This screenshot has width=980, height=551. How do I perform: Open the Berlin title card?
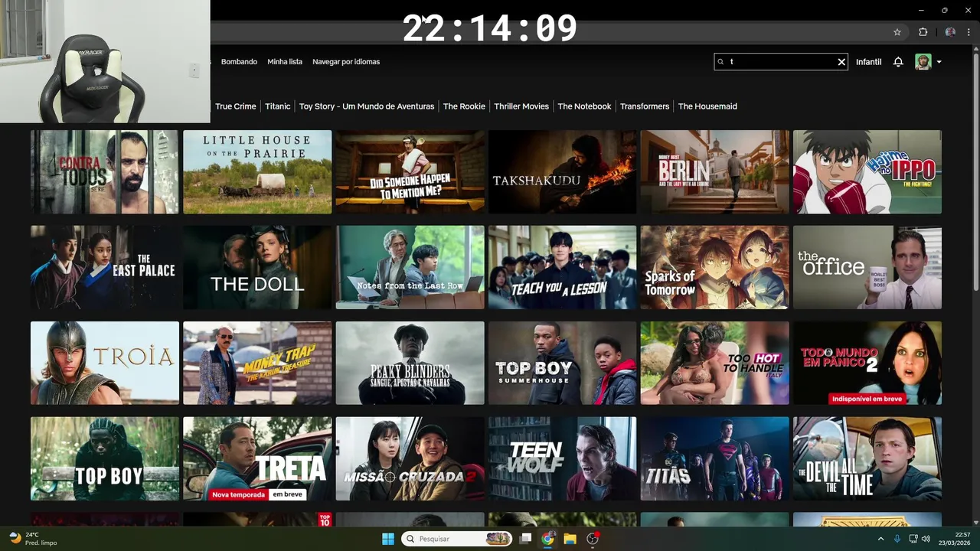[715, 171]
